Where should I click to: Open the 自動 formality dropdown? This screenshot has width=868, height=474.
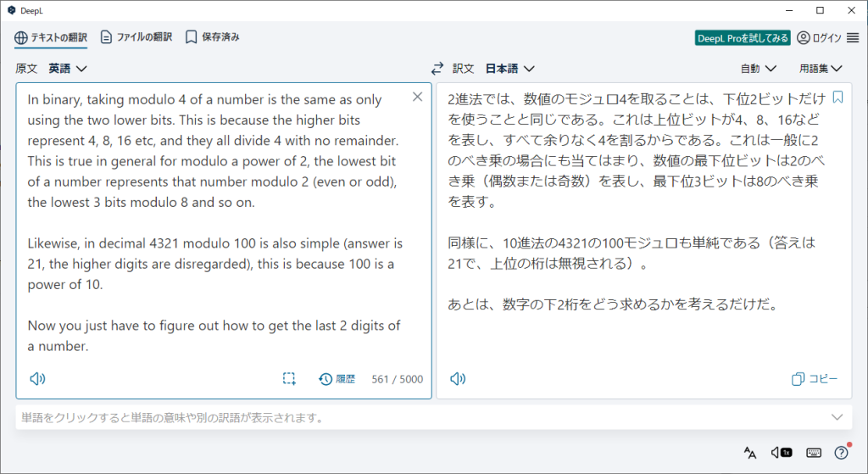click(758, 69)
